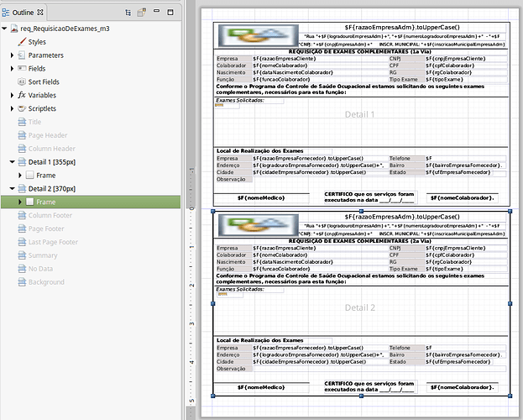The image size is (523, 420).
Task: Click the Page Header band icon
Action: [22, 135]
